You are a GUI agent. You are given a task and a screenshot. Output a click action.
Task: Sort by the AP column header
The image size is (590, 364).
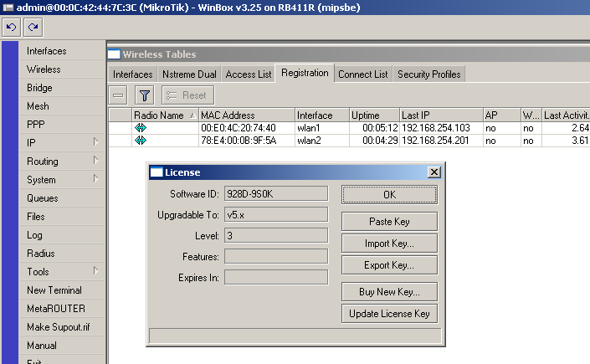(502, 115)
